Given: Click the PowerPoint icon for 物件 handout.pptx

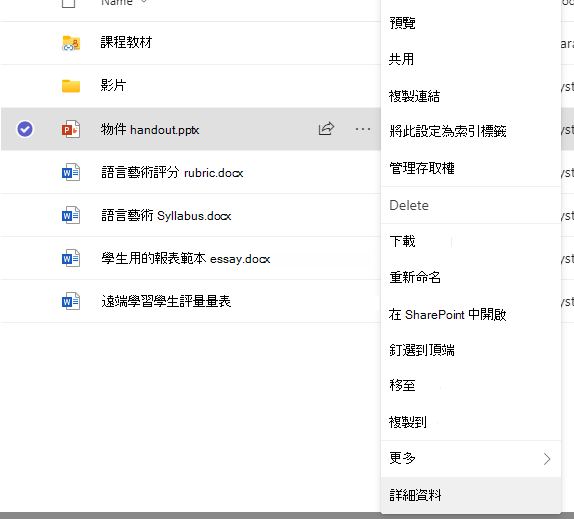Looking at the screenshot, I should [71, 129].
